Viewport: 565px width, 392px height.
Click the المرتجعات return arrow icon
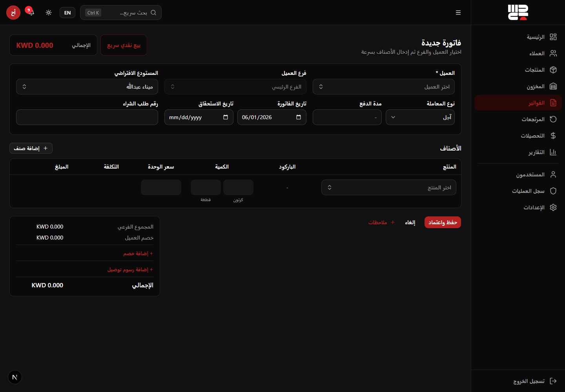[553, 119]
